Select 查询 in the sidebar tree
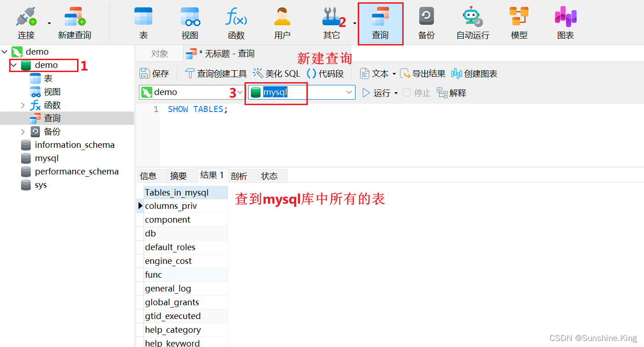 point(52,118)
